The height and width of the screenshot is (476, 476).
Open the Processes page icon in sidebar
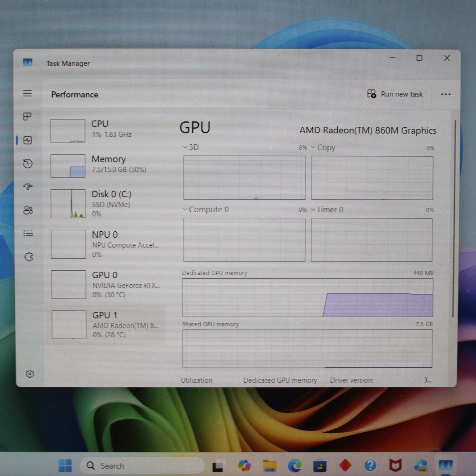click(27, 116)
